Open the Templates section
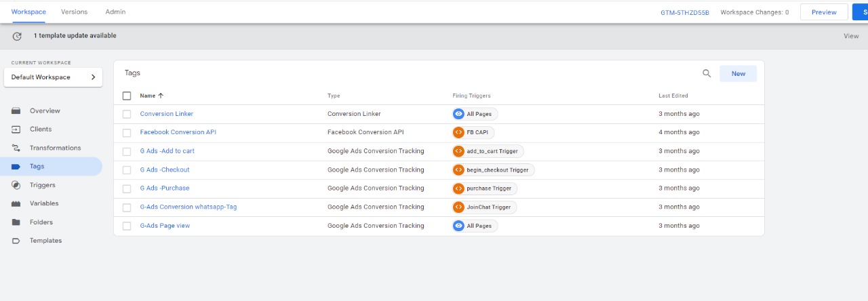868x301 pixels. (x=45, y=241)
